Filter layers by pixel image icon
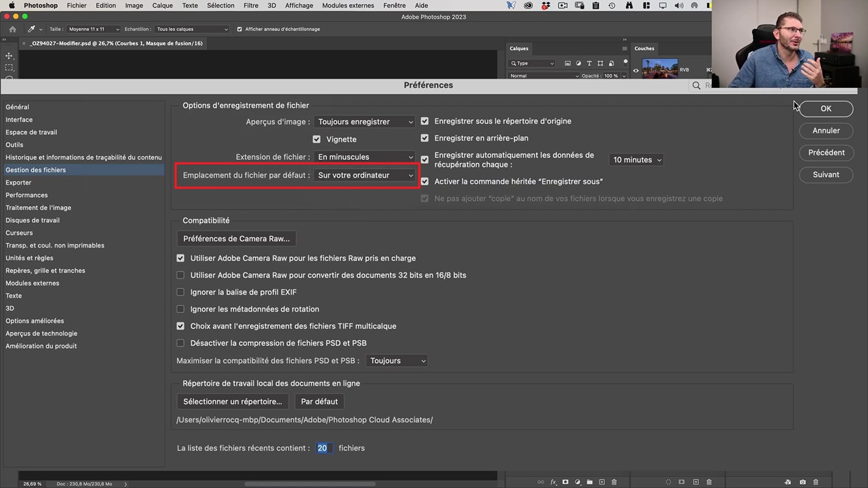 pyautogui.click(x=568, y=63)
